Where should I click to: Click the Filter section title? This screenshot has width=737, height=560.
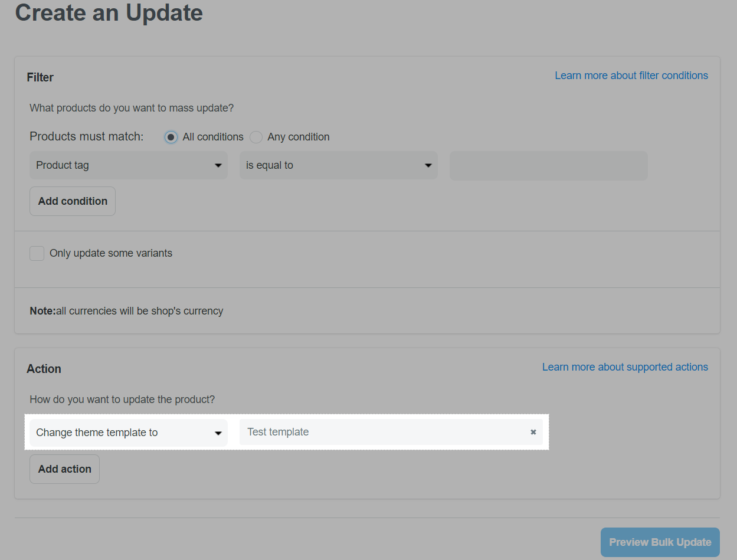tap(40, 77)
